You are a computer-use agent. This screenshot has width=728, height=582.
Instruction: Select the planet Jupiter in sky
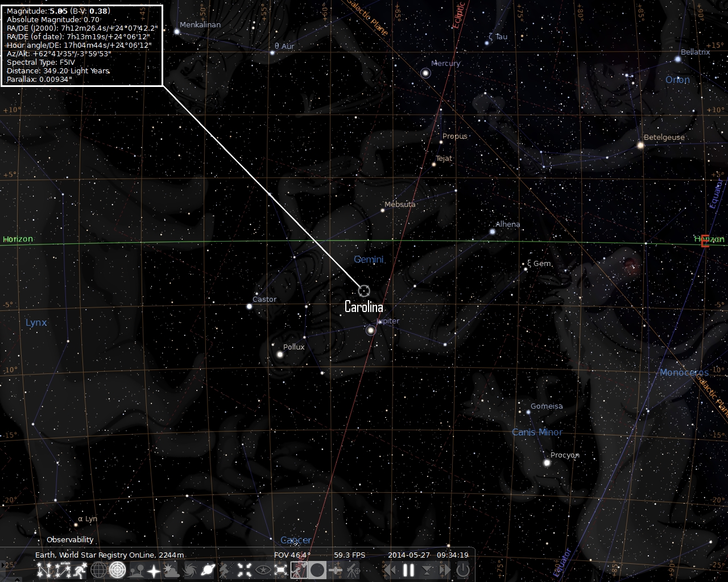pos(371,330)
